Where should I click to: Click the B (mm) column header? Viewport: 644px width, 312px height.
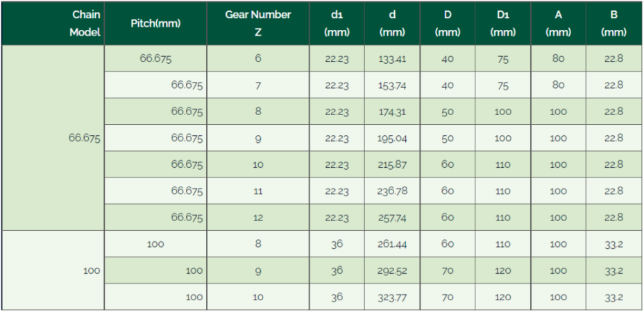[613, 24]
